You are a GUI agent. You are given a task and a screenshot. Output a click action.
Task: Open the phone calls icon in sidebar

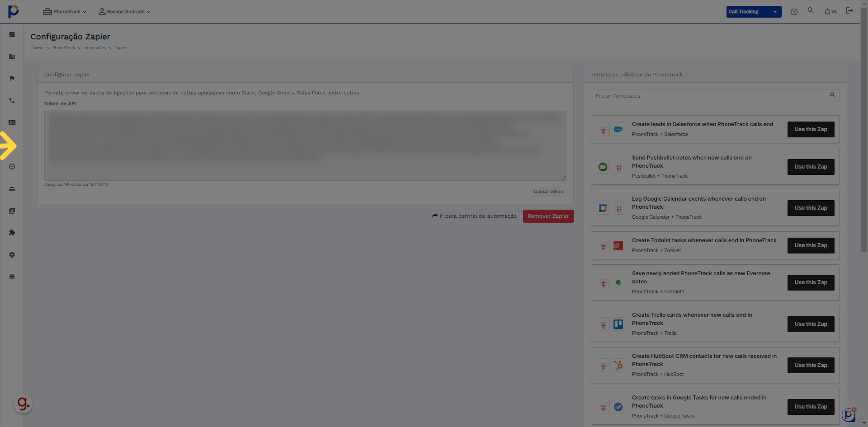(12, 101)
